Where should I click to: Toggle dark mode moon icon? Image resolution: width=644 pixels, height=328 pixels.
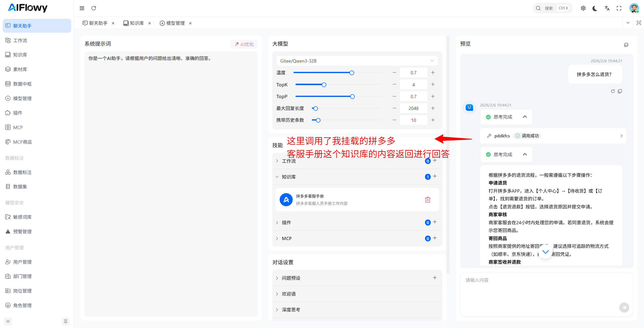[x=595, y=8]
